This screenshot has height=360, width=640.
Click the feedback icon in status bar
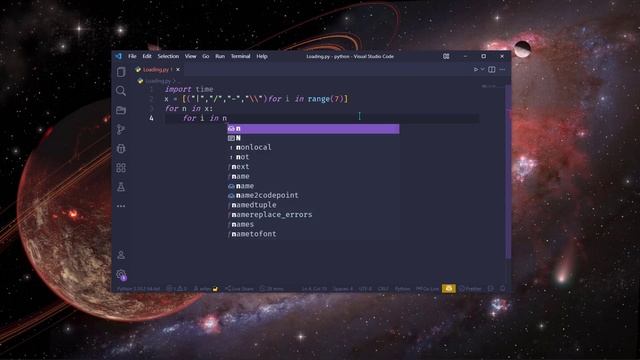[491, 289]
